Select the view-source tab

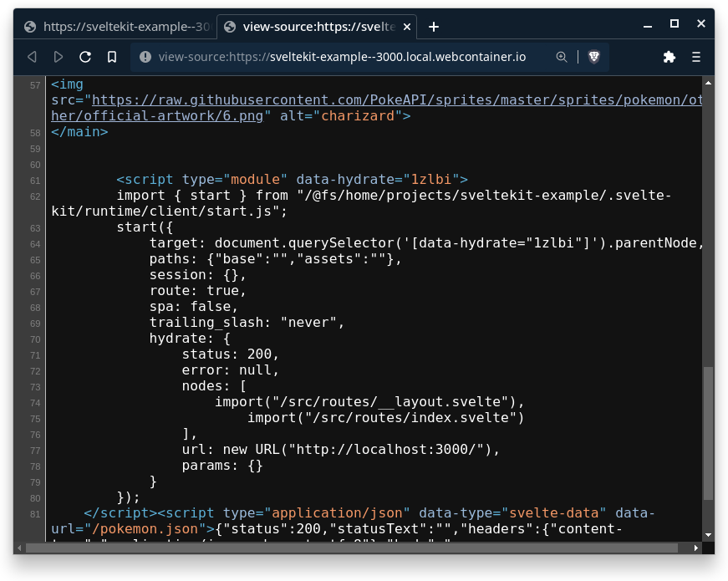pos(317,27)
